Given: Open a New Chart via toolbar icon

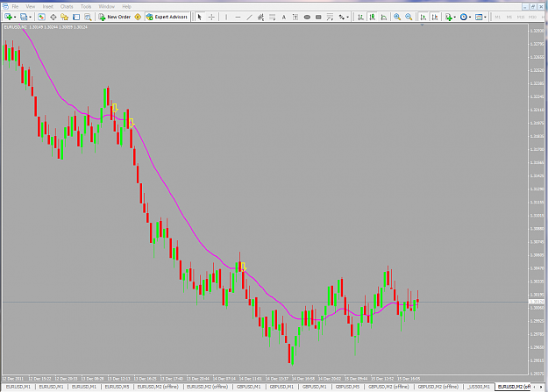Looking at the screenshot, I should click(7, 17).
